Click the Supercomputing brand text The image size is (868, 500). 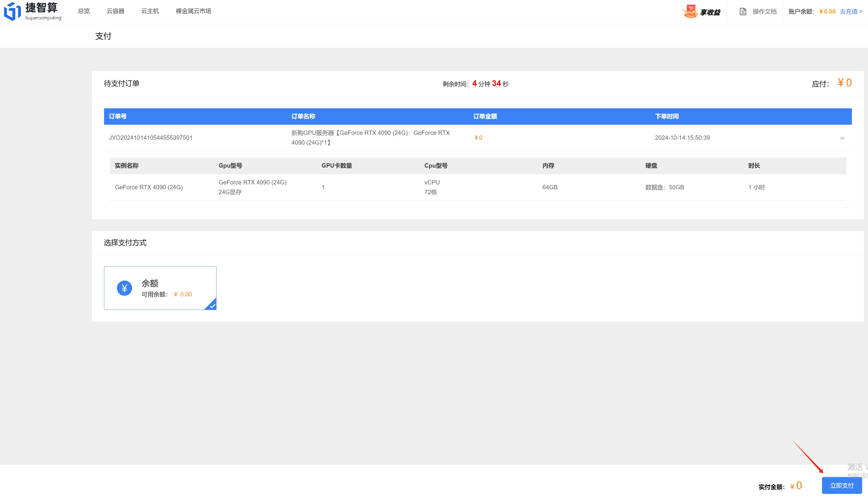[x=43, y=18]
